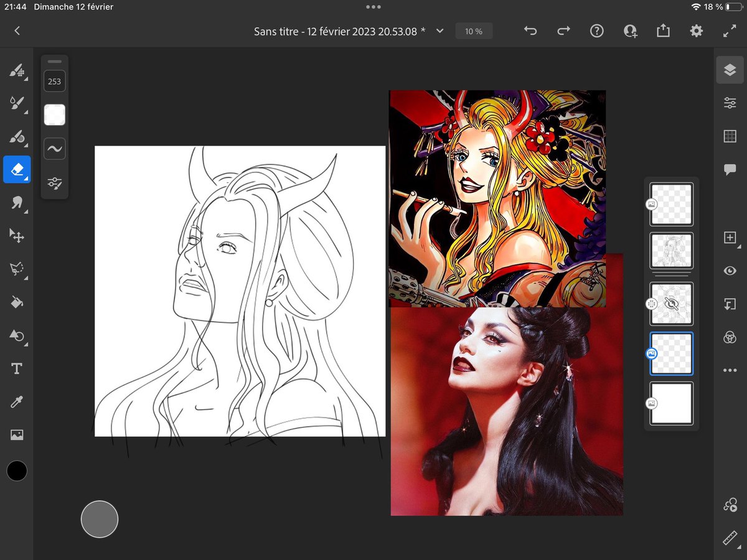Tap the image badge on background layer

(651, 403)
